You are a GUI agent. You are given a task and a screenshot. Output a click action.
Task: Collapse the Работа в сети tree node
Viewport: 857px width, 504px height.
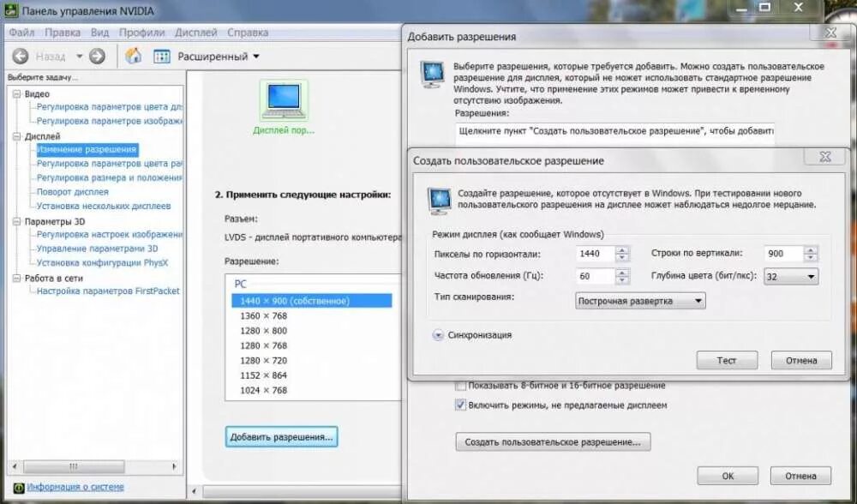click(x=16, y=279)
